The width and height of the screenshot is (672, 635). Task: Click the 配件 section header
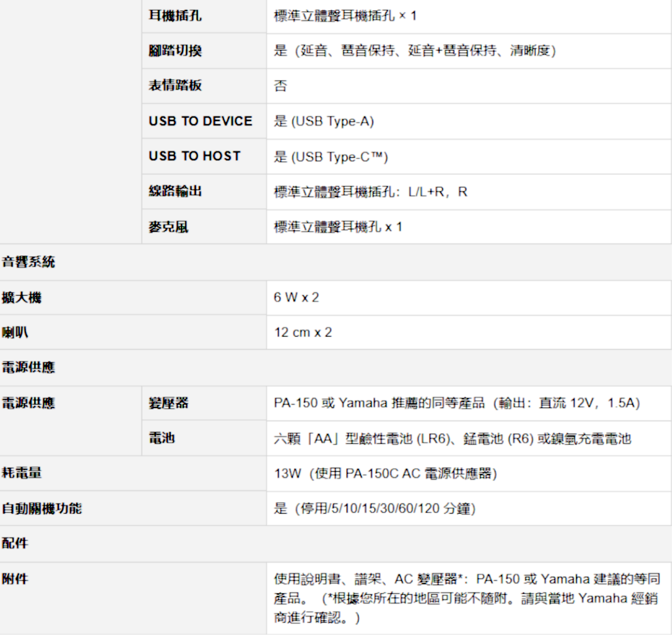[15, 543]
